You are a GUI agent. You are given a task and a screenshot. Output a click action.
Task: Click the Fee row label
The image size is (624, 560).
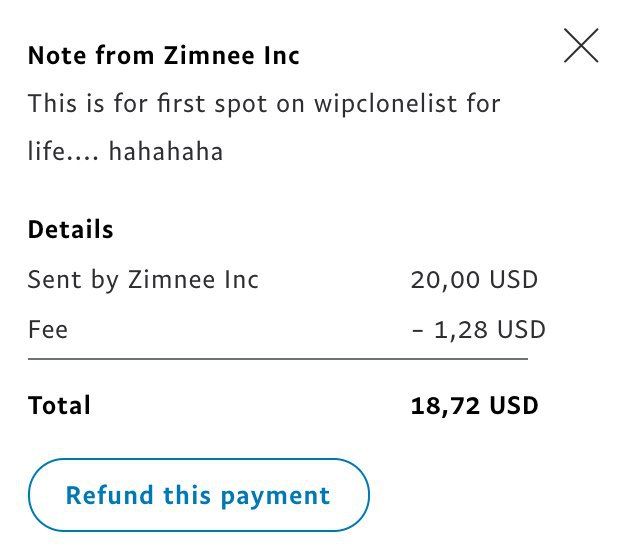pos(48,329)
